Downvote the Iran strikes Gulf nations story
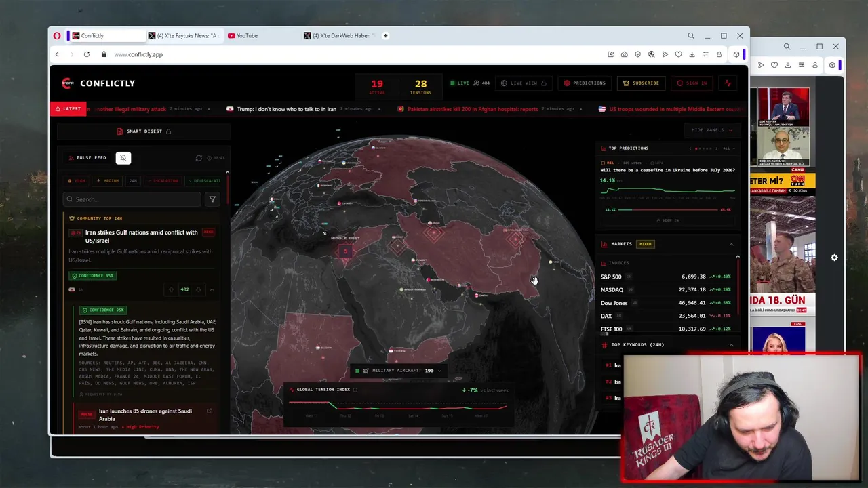The width and height of the screenshot is (868, 488). tap(198, 289)
